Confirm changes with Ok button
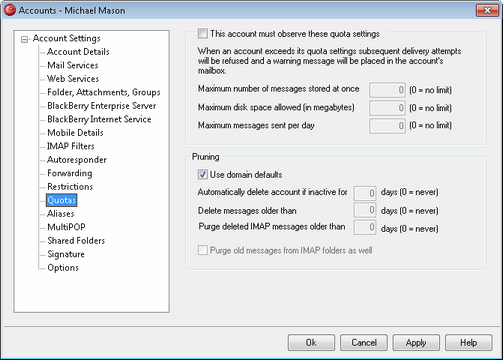Viewport: 503px width, 360px height. pos(311,343)
